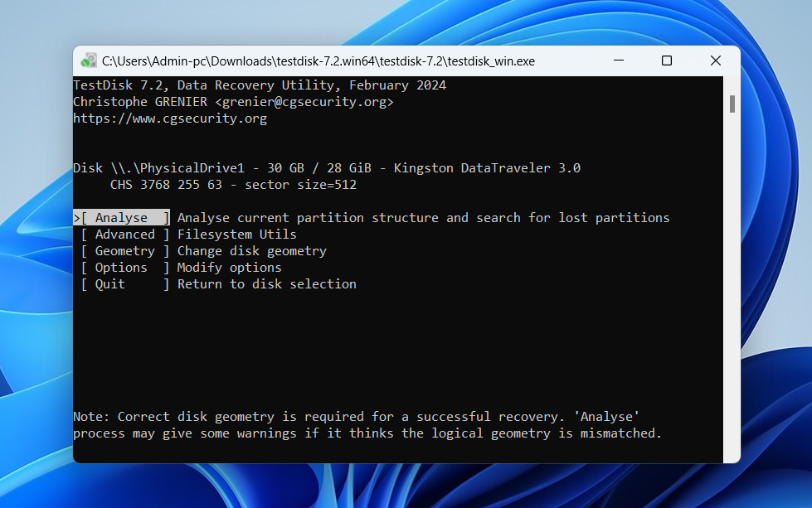This screenshot has width=812, height=508.
Task: Select the Analyse menu option
Action: coord(122,218)
